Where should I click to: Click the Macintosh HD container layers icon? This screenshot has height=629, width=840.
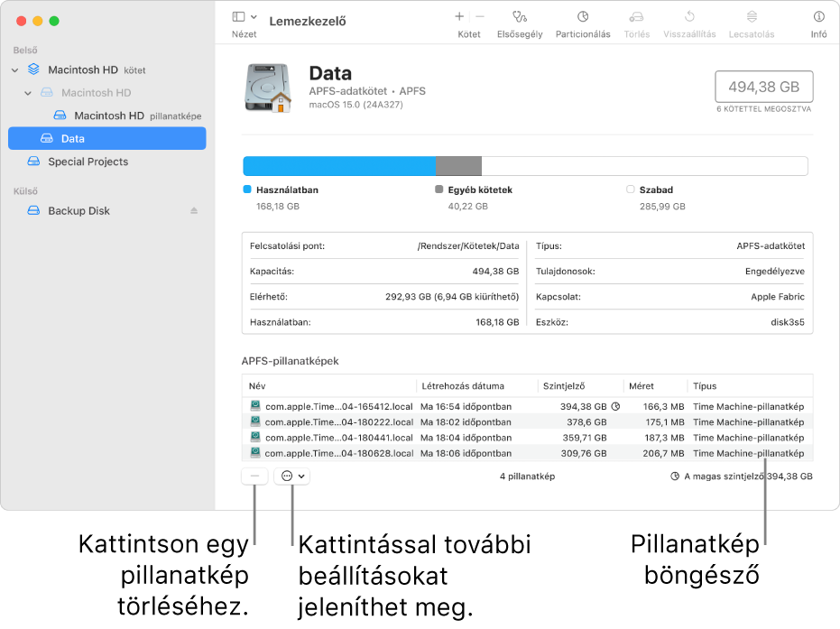click(33, 69)
